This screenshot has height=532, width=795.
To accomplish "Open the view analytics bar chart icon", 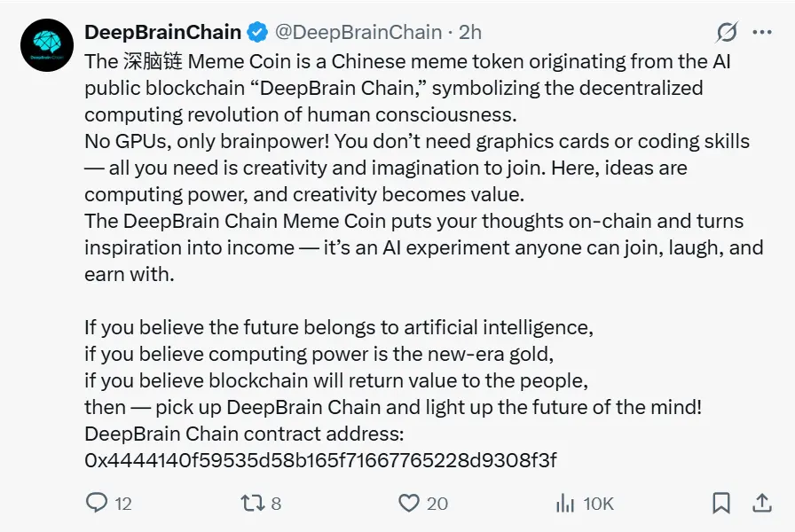I will coord(565,503).
